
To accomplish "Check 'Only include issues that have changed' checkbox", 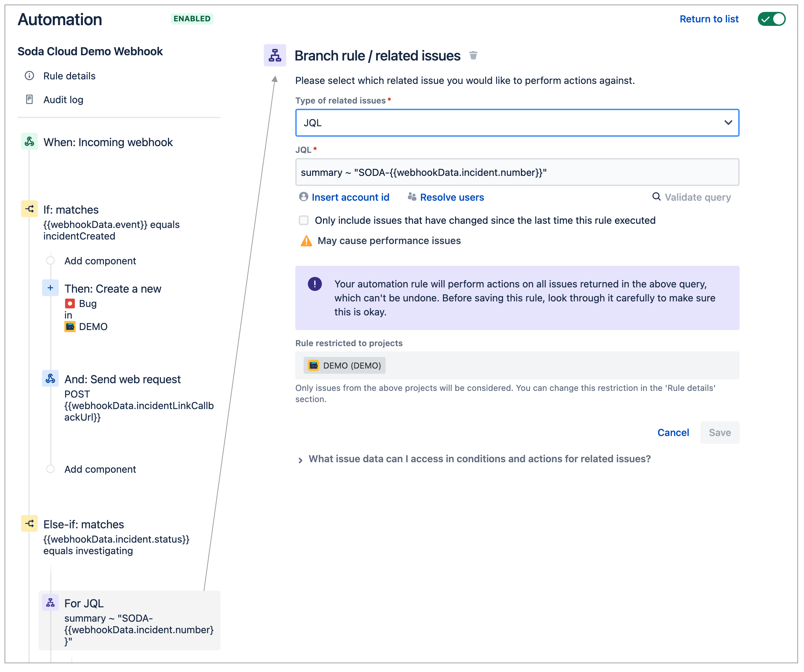I will click(x=304, y=220).
